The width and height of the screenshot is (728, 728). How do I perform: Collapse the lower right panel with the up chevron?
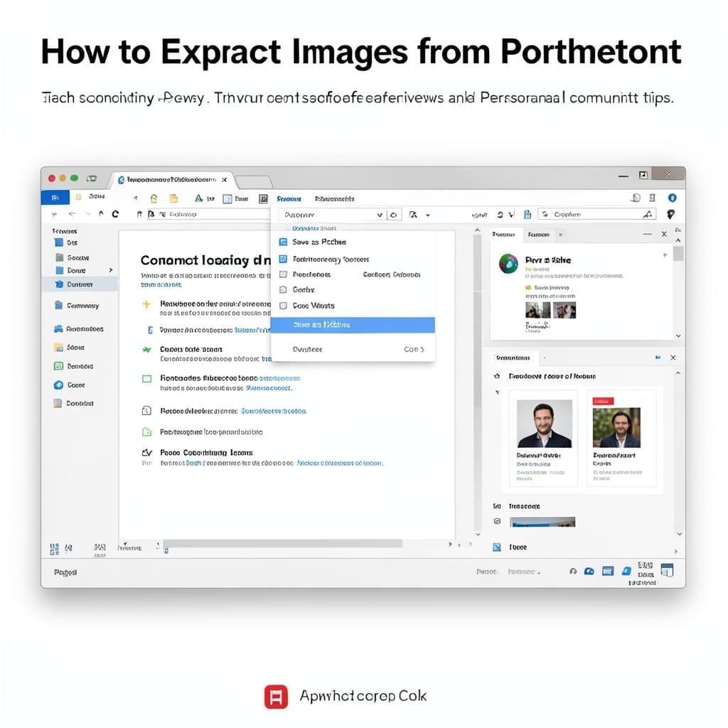(678, 373)
